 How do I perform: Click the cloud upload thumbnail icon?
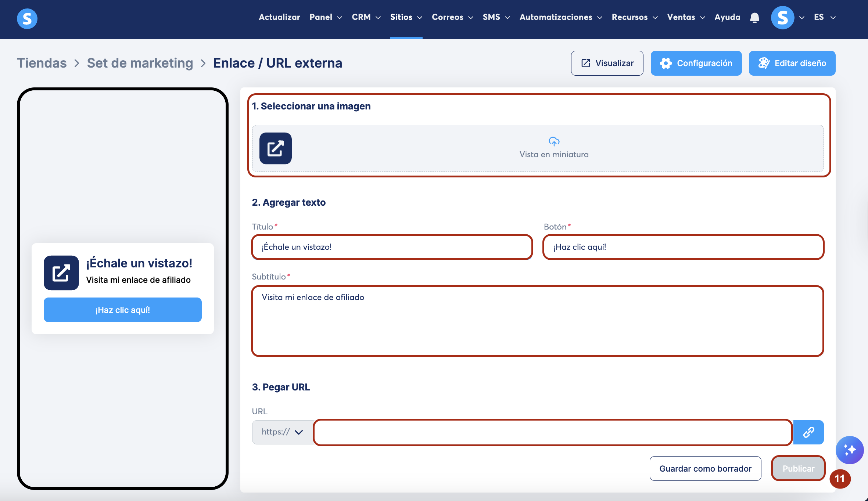click(x=554, y=141)
